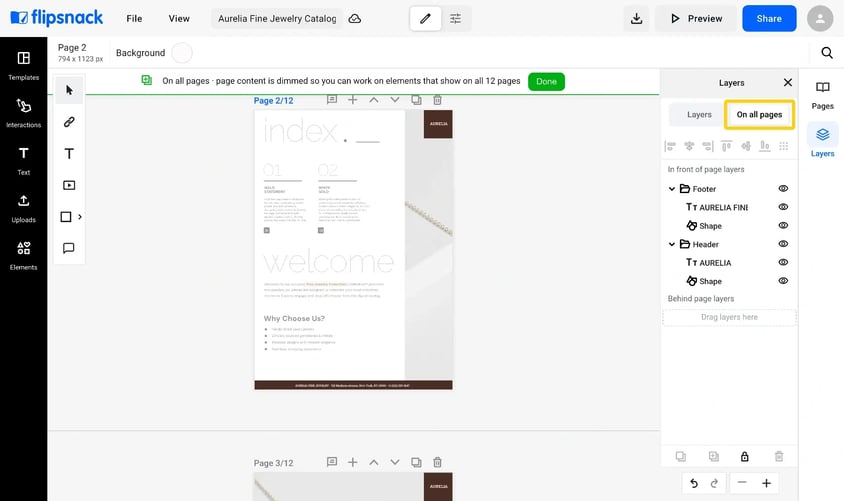This screenshot has height=501, width=844.
Task: Open the File menu
Action: (x=134, y=19)
